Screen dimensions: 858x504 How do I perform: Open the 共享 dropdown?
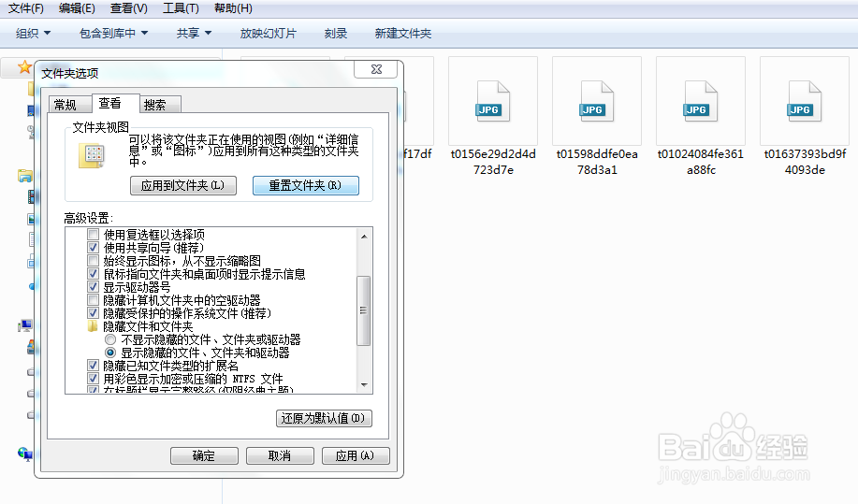point(194,34)
